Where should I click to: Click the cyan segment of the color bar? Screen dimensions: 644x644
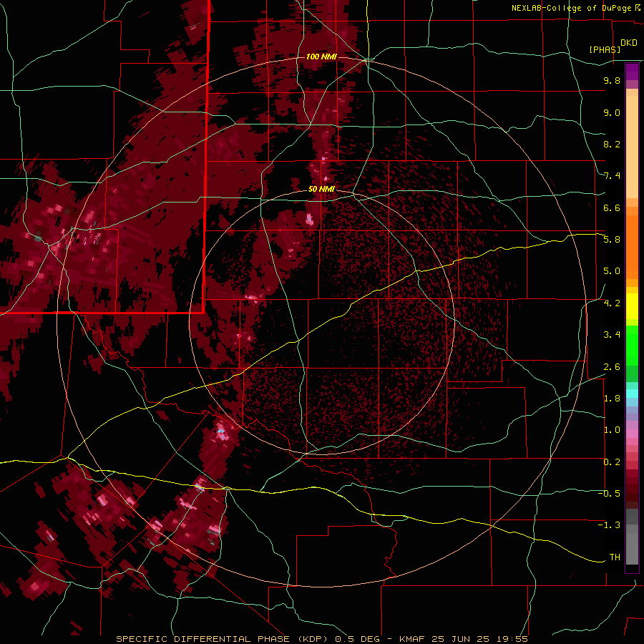tap(632, 394)
